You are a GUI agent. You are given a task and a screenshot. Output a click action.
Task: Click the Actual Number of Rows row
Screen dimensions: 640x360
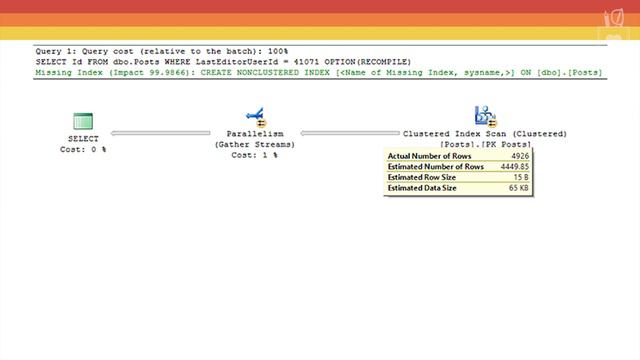click(458, 156)
